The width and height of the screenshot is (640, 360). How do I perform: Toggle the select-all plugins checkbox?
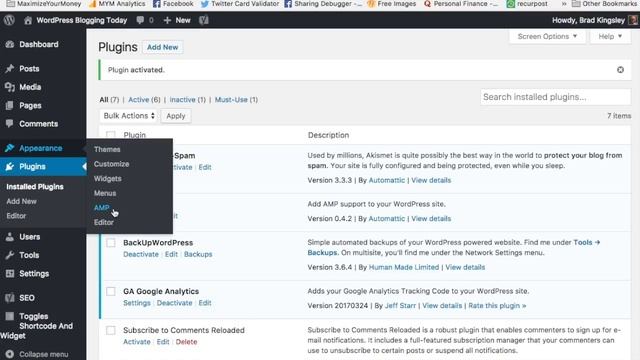(x=111, y=135)
